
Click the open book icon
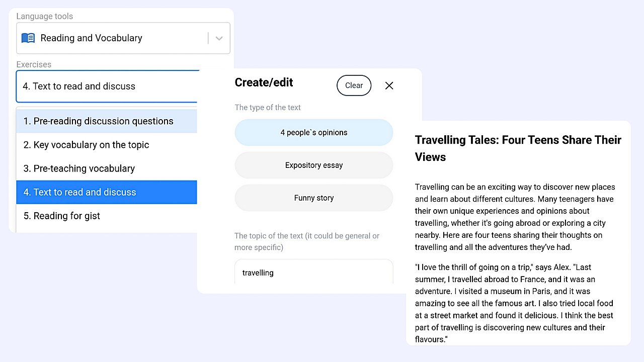28,38
